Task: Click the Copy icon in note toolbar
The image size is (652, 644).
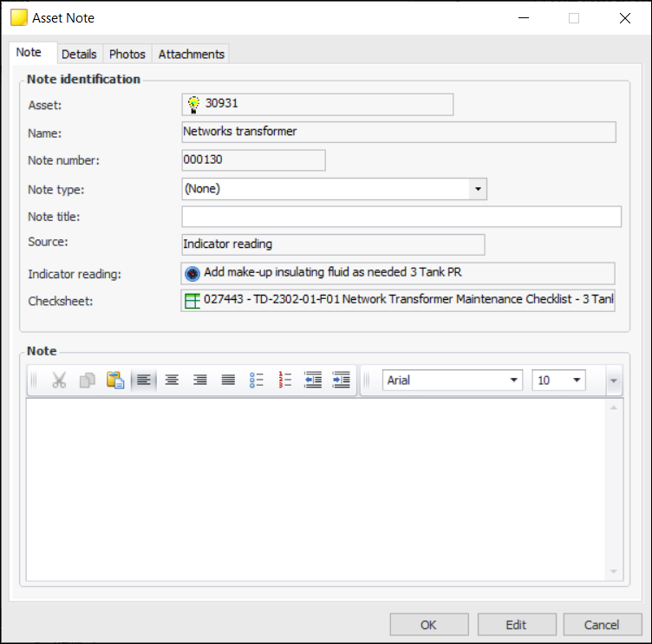Action: [88, 381]
